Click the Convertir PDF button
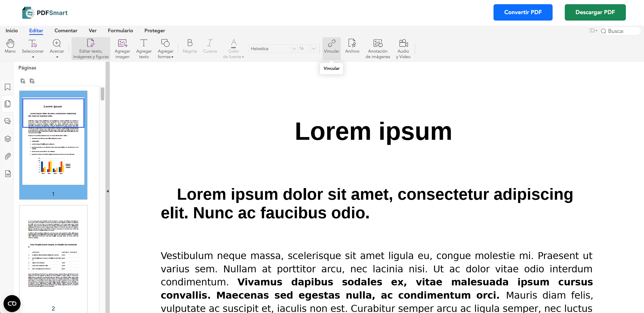The width and height of the screenshot is (644, 313). 523,12
